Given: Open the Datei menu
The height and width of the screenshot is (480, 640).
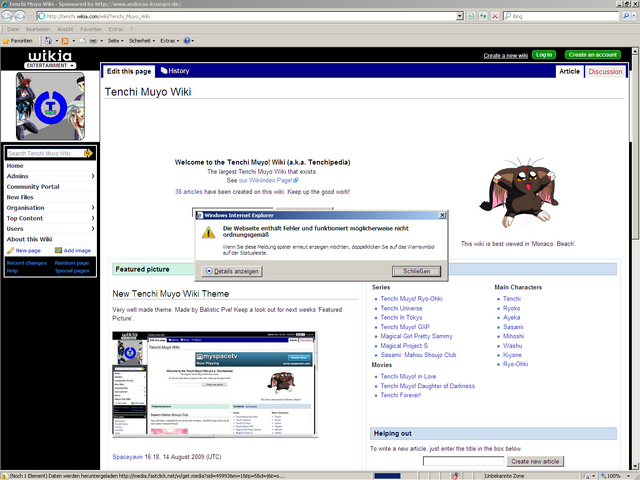Looking at the screenshot, I should [13, 29].
